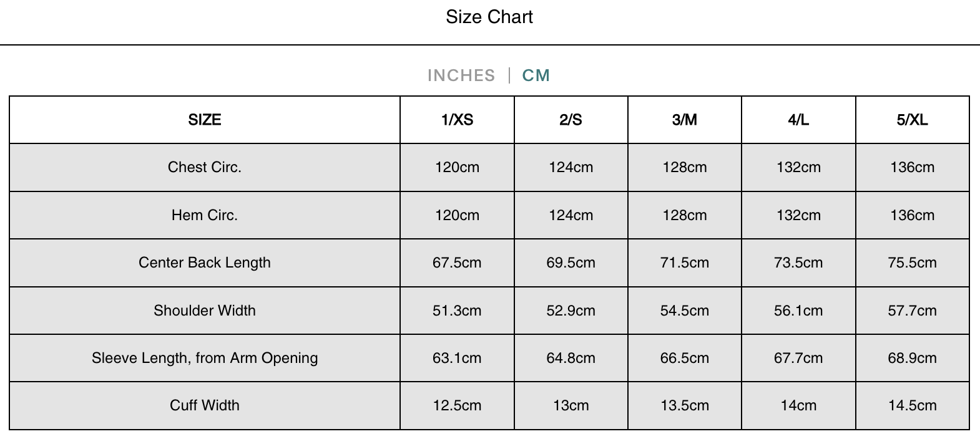
Task: Click the SIZE header cell
Action: [205, 120]
